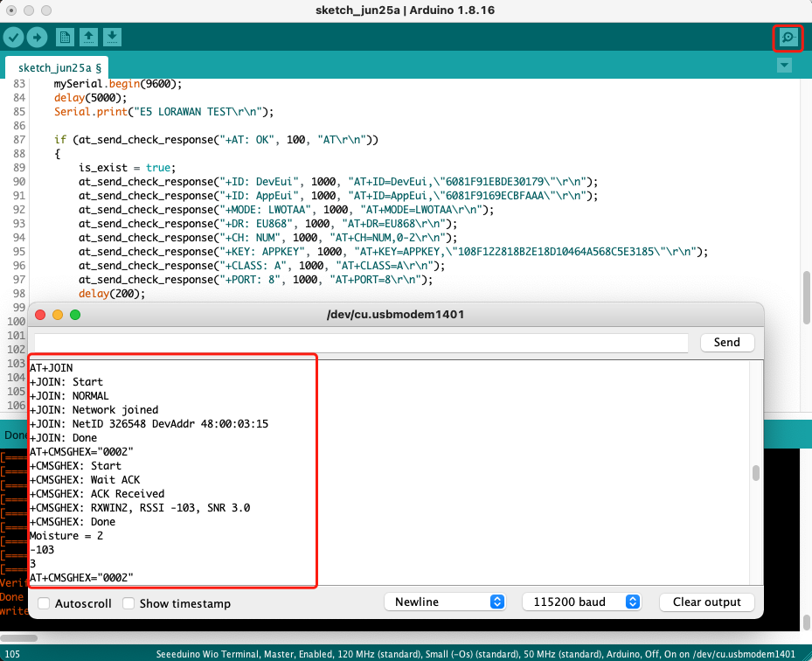Enable the Show timestamp checkbox
The image size is (812, 661).
tap(128, 603)
